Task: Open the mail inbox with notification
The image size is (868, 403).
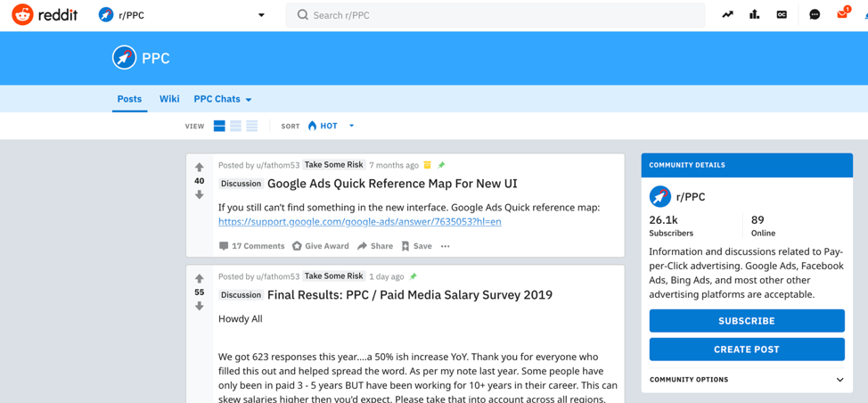Action: [842, 14]
